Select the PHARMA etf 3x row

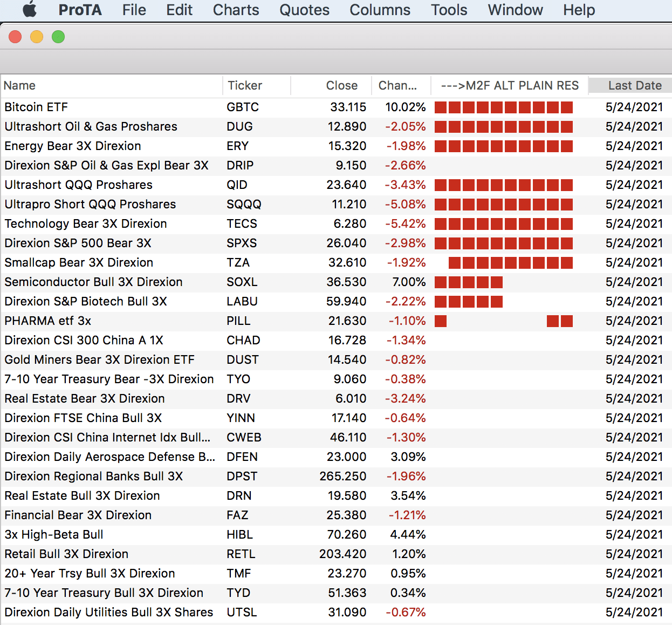click(x=336, y=321)
